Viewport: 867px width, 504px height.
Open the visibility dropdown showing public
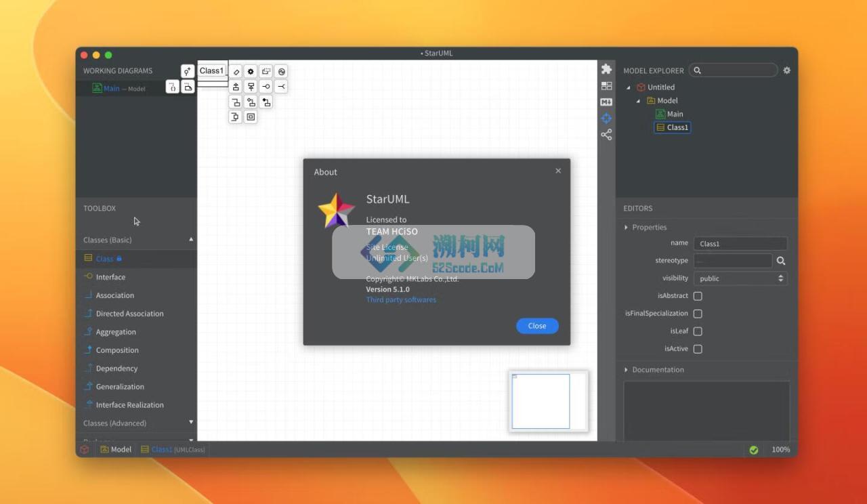[740, 278]
